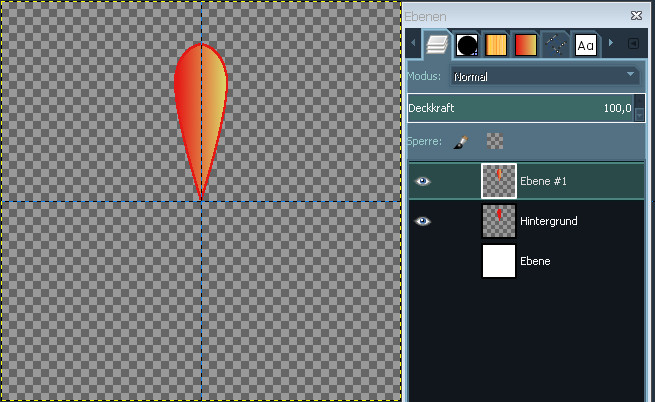Open the Brushes tab with black circle
This screenshot has width=655, height=402.
466,44
